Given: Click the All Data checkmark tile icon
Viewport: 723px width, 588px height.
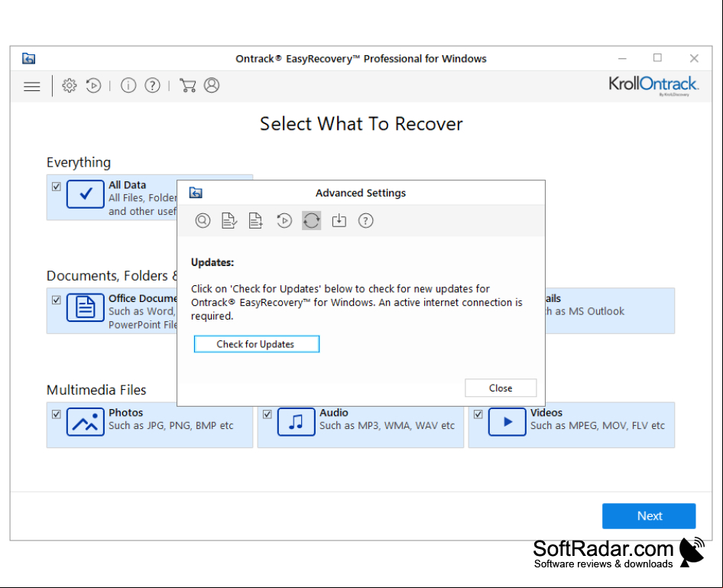Looking at the screenshot, I should coord(86,194).
